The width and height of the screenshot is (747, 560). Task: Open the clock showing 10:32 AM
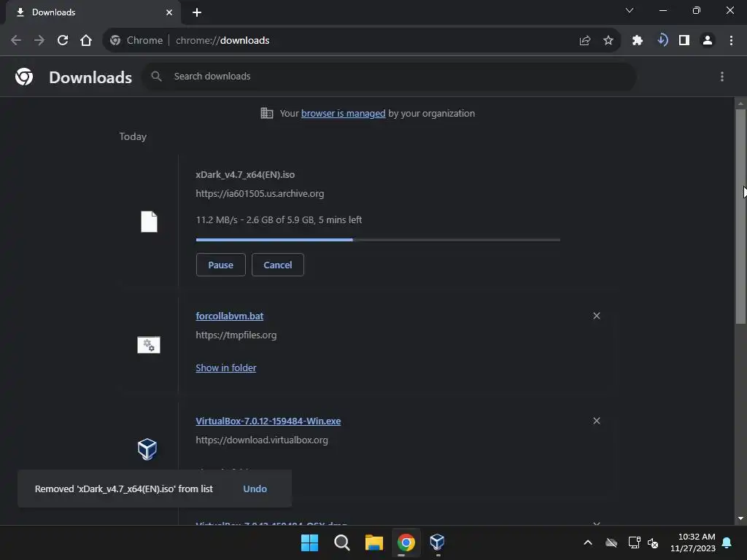(693, 542)
